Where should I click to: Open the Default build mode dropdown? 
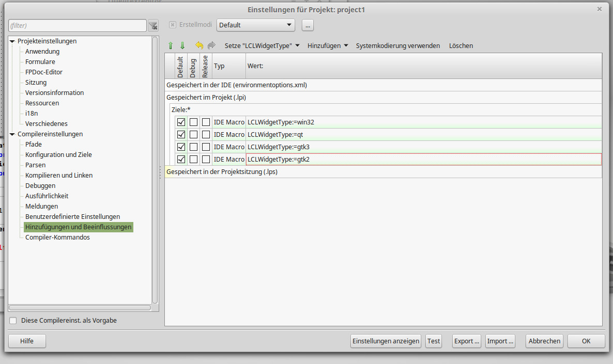click(x=255, y=25)
